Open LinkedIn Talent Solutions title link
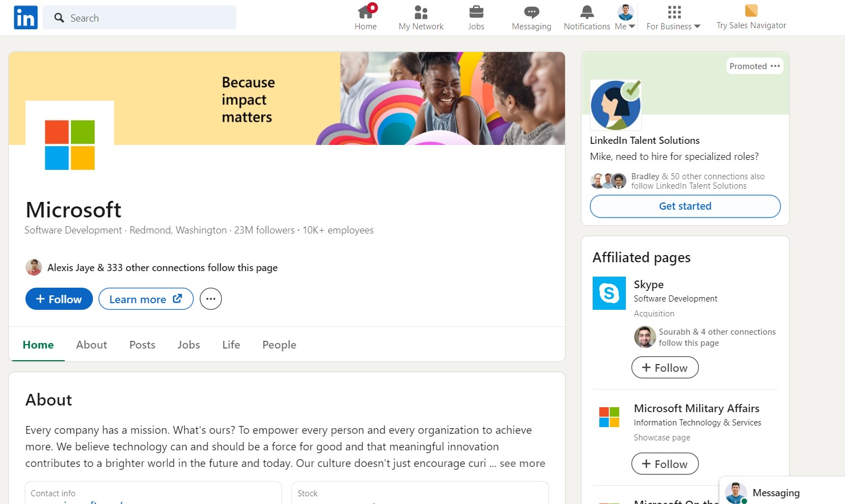 click(x=645, y=141)
